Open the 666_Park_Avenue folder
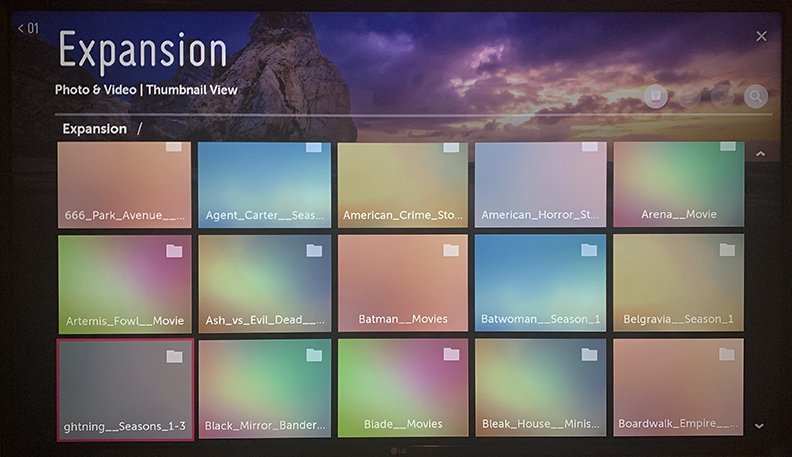The width and height of the screenshot is (792, 457). [x=124, y=185]
